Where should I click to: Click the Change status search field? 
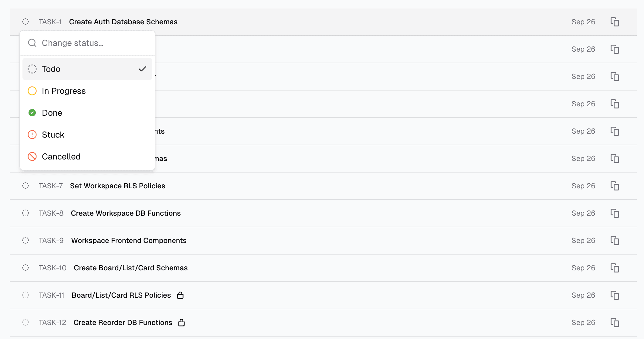(91, 43)
